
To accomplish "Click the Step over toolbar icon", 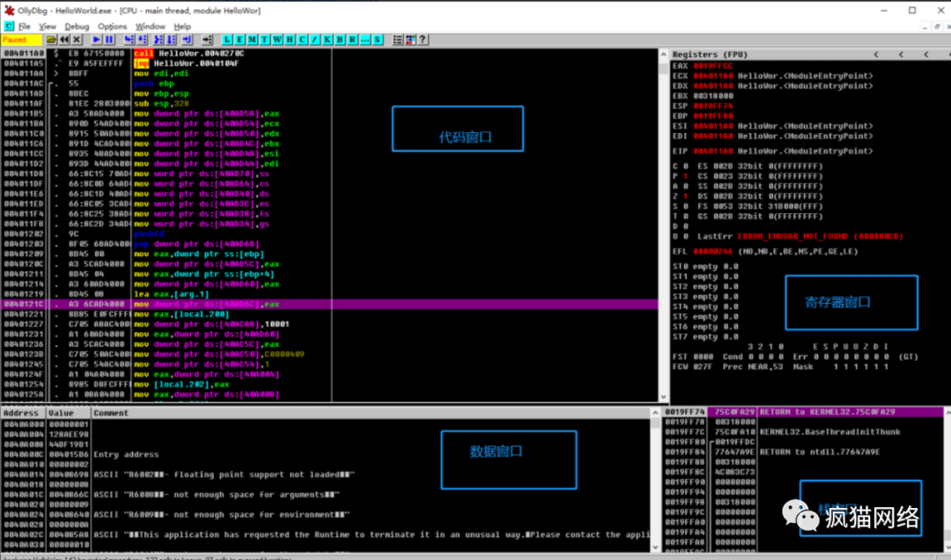I will (142, 40).
